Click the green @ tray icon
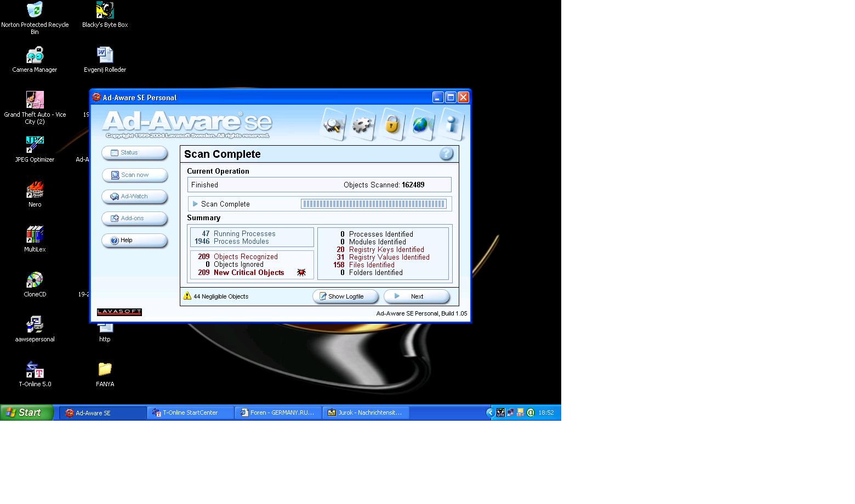This screenshot has width=855, height=504. coord(530,413)
